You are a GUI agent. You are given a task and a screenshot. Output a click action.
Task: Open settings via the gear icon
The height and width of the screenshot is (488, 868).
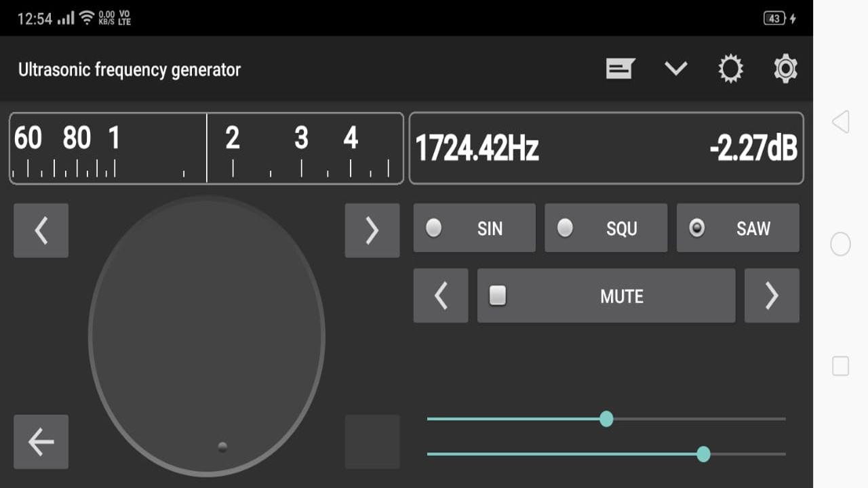coord(785,69)
